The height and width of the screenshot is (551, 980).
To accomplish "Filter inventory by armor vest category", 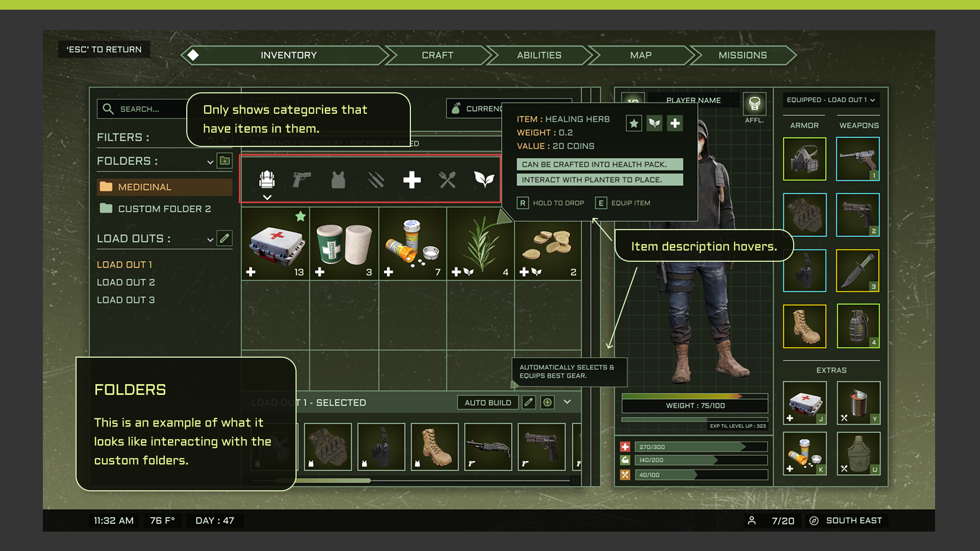I will 338,180.
